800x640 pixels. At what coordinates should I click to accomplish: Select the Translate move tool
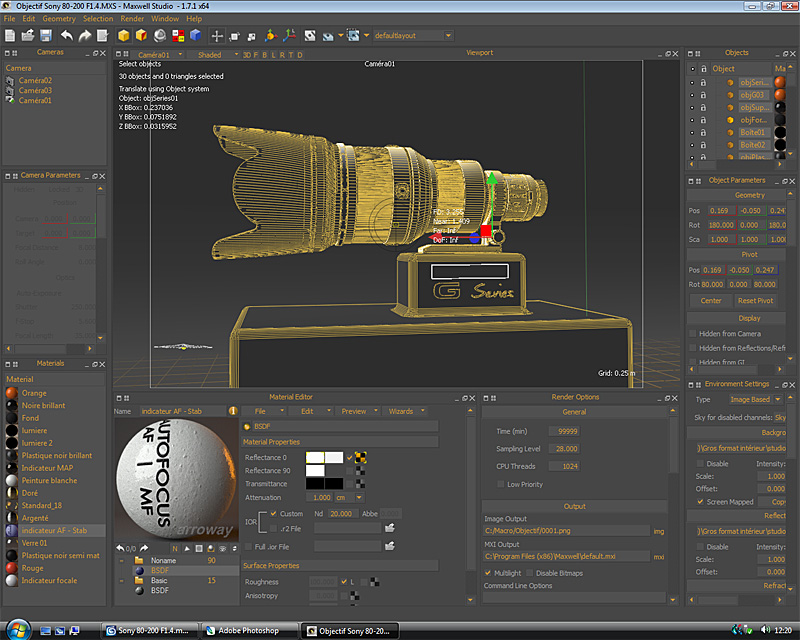(x=217, y=36)
